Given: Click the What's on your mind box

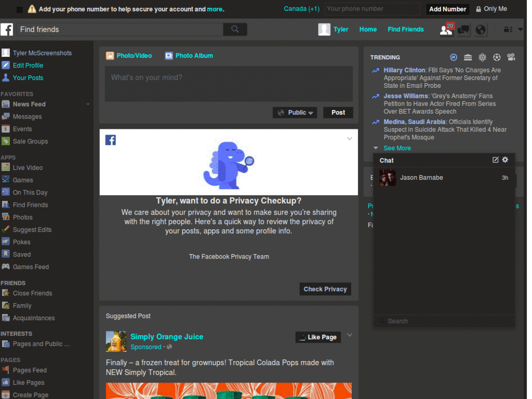Looking at the screenshot, I should point(229,84).
